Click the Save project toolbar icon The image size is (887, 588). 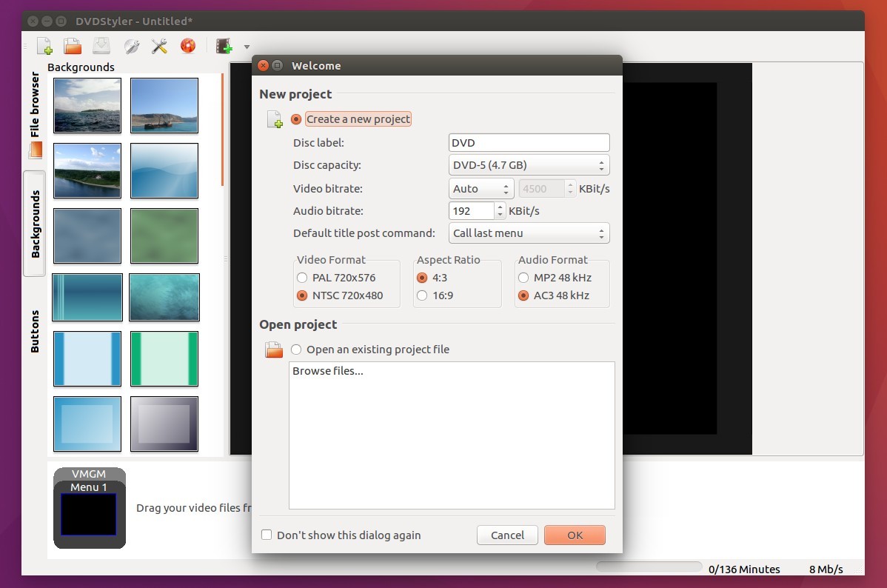(101, 46)
